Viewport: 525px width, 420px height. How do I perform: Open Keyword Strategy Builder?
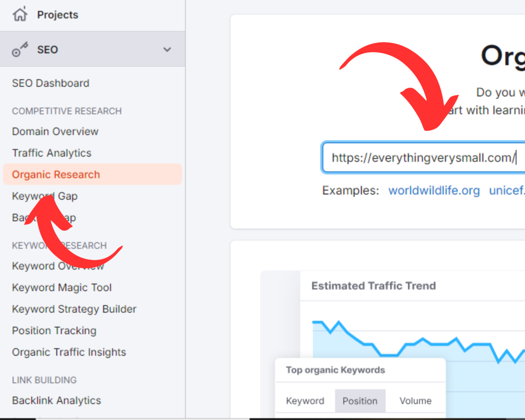[x=74, y=309]
